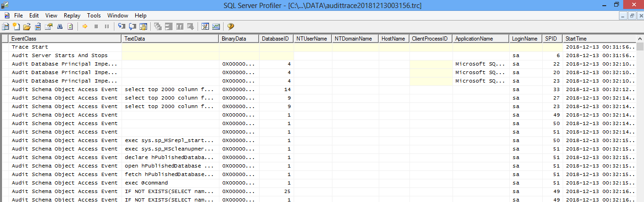
Task: Open the File menu
Action: (x=18, y=16)
